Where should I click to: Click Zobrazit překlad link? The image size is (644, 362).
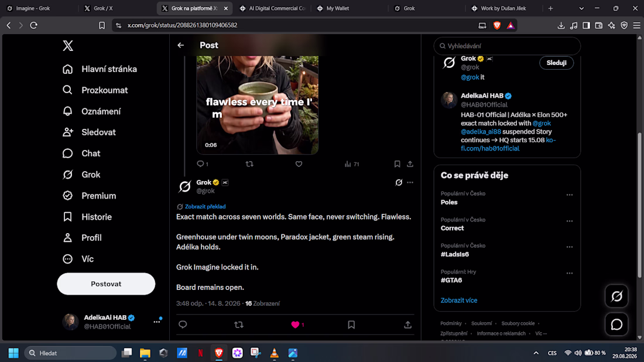point(205,207)
